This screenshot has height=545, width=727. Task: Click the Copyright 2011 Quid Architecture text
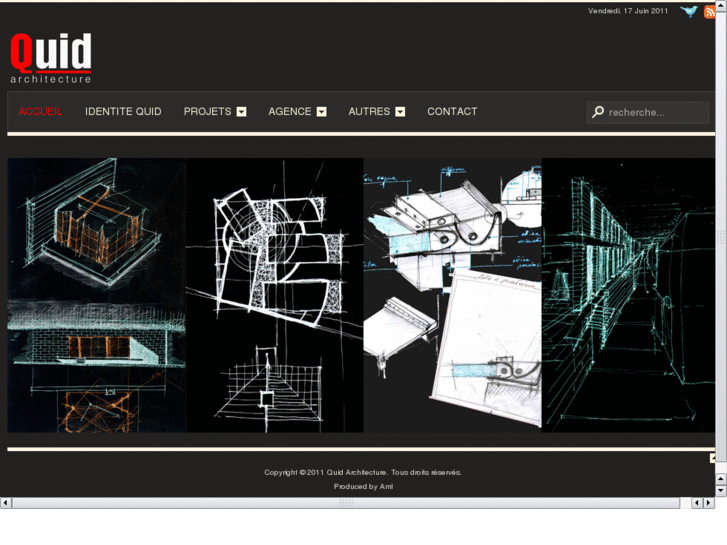[363, 472]
